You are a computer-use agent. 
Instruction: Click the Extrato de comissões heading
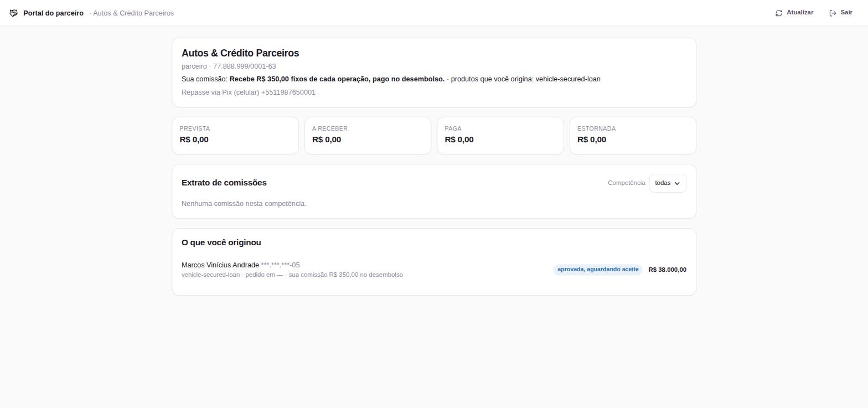coord(224,183)
